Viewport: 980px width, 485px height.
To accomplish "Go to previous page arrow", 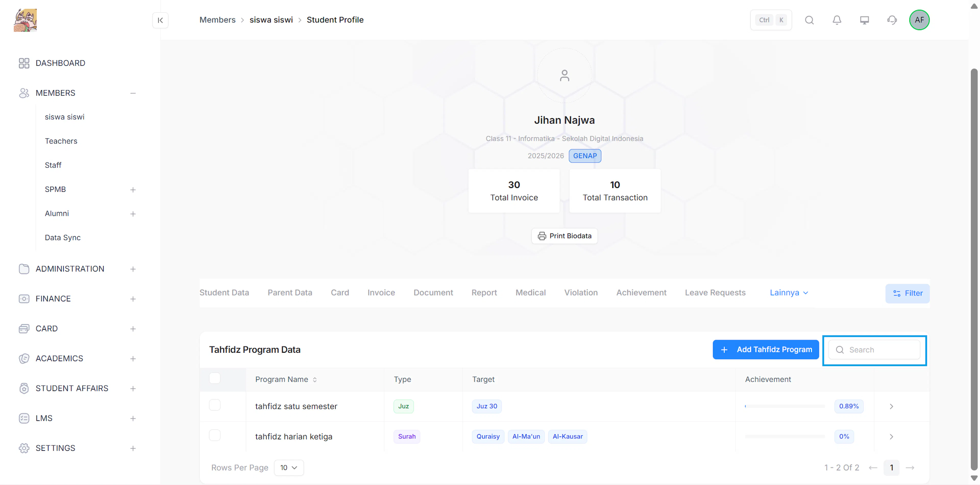I will (x=873, y=468).
